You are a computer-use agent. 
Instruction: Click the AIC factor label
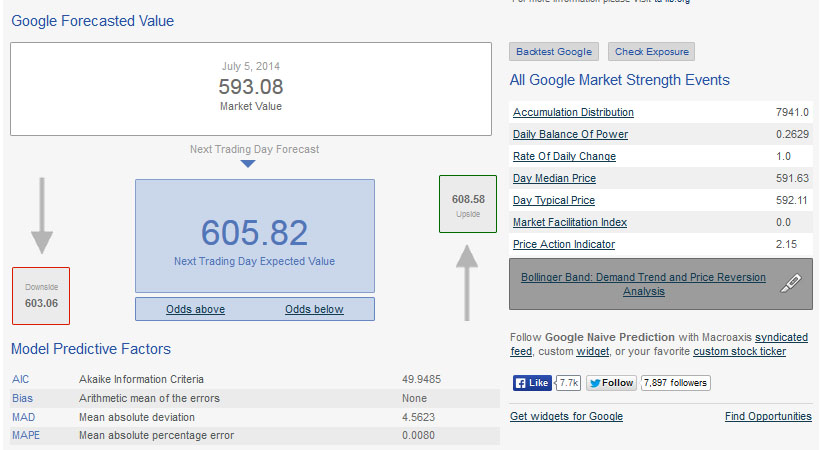click(21, 379)
